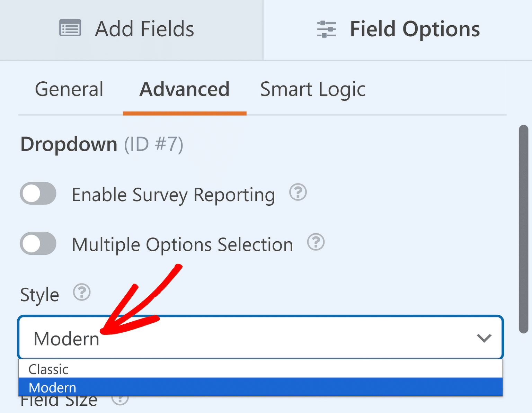Open help for Enable Survey Reporting

click(x=298, y=193)
